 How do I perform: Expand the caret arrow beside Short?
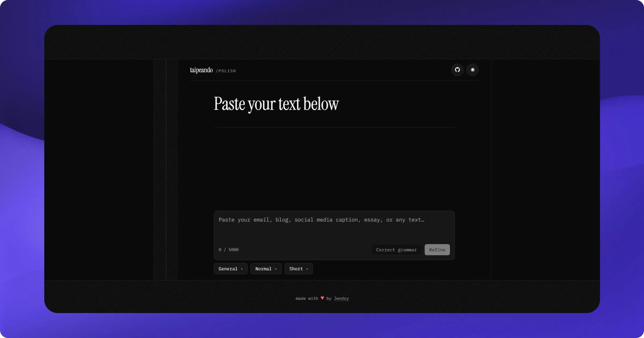[x=307, y=269]
